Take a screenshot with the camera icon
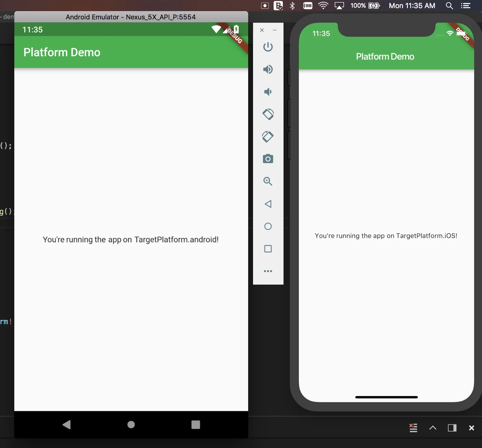The width and height of the screenshot is (482, 448). (x=268, y=159)
